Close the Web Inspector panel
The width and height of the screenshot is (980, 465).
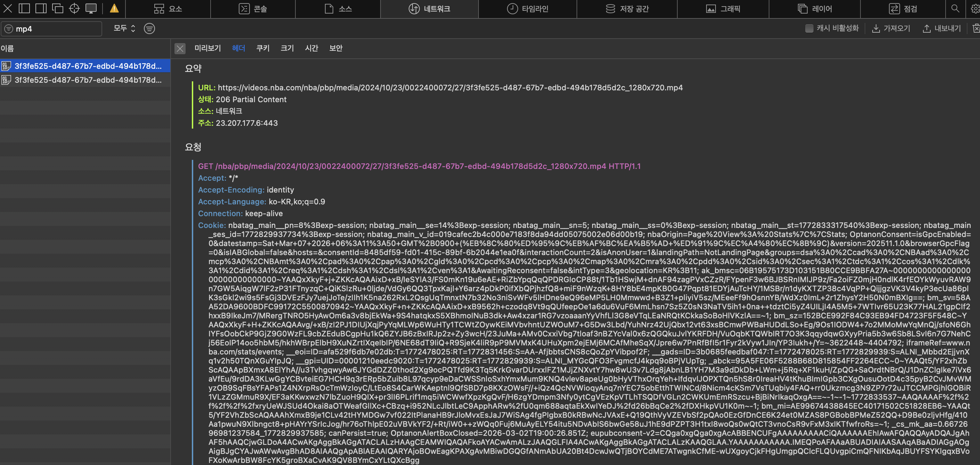[8, 8]
